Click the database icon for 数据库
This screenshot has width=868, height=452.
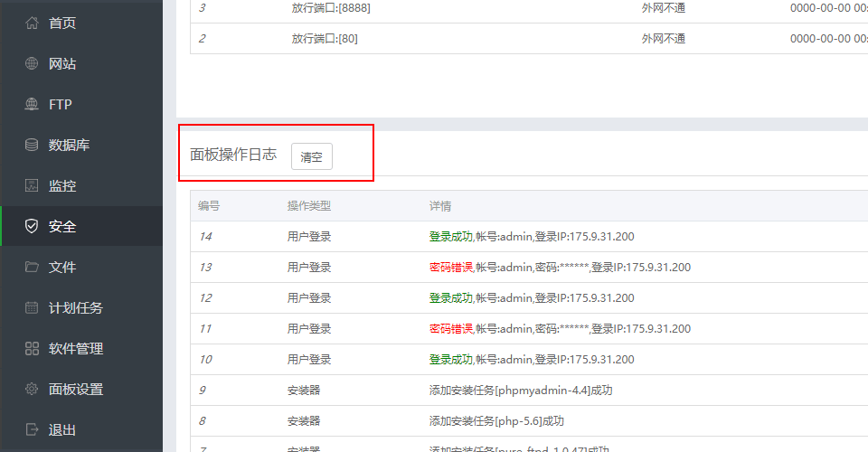32,145
